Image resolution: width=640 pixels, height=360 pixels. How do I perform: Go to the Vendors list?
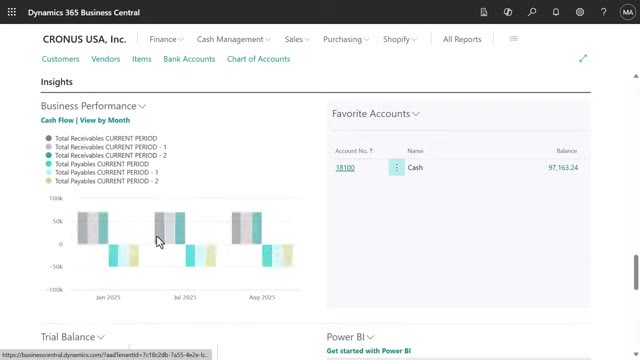point(105,59)
